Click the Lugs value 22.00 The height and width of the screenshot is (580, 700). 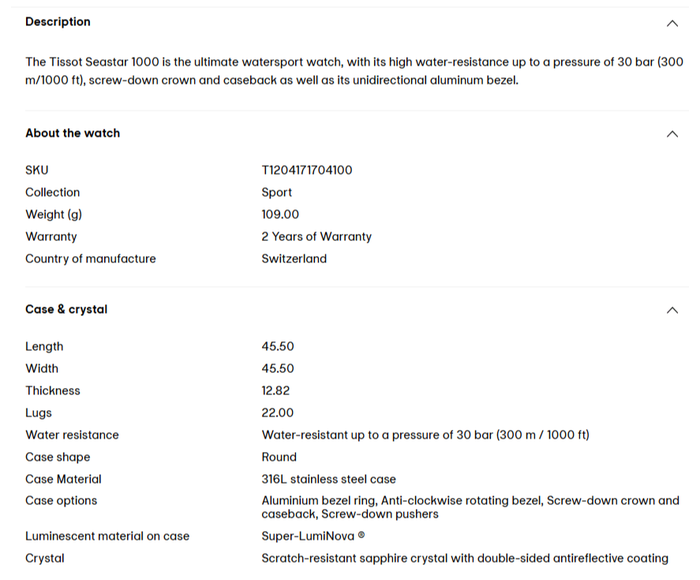coord(278,413)
